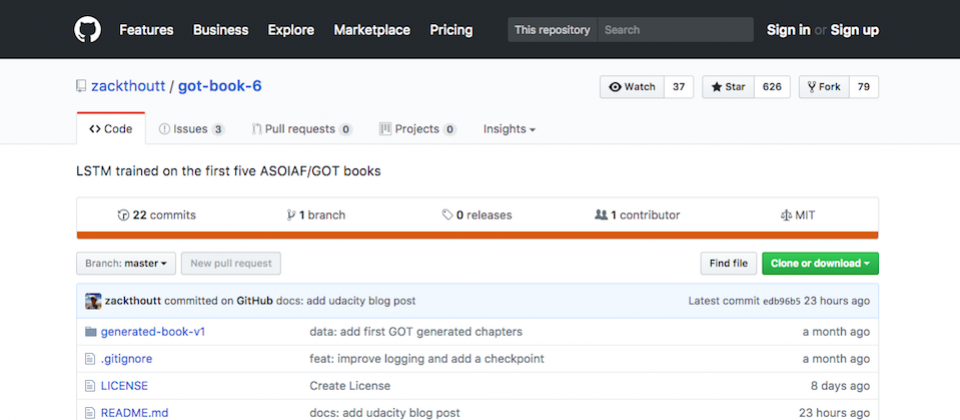Click the branch icon beside 1 branch
Screen dimensions: 960x420
click(x=291, y=215)
